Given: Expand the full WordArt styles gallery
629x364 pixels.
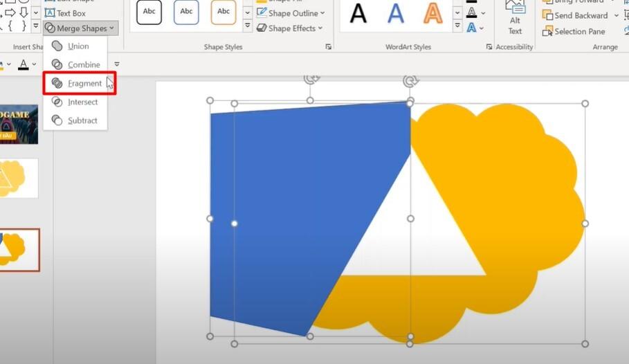Looking at the screenshot, I should pyautogui.click(x=457, y=26).
